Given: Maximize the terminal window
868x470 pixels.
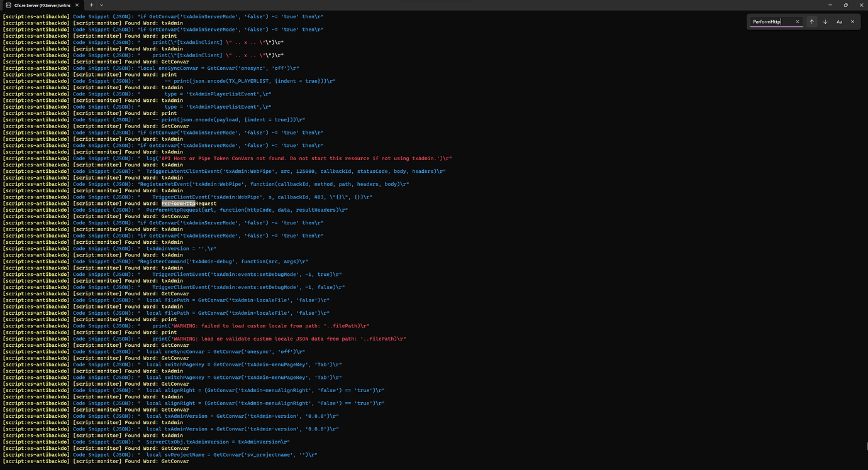Looking at the screenshot, I should (845, 4).
